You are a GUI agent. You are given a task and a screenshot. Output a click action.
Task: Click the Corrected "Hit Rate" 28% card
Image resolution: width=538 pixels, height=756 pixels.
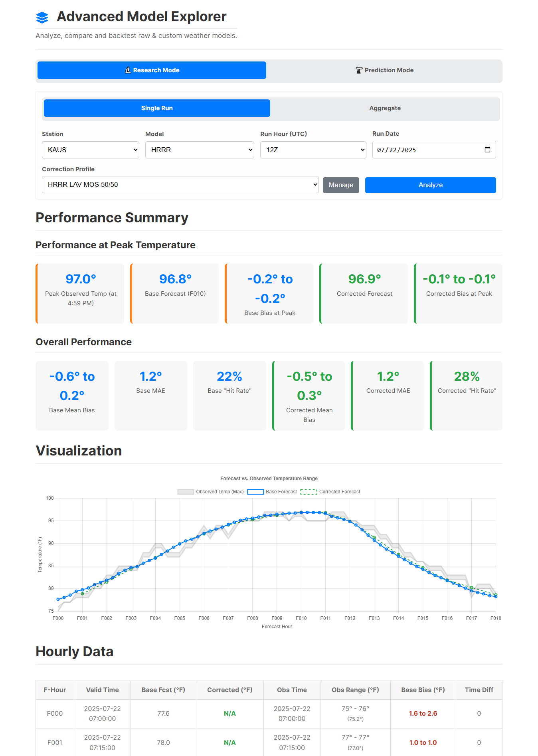(x=466, y=395)
